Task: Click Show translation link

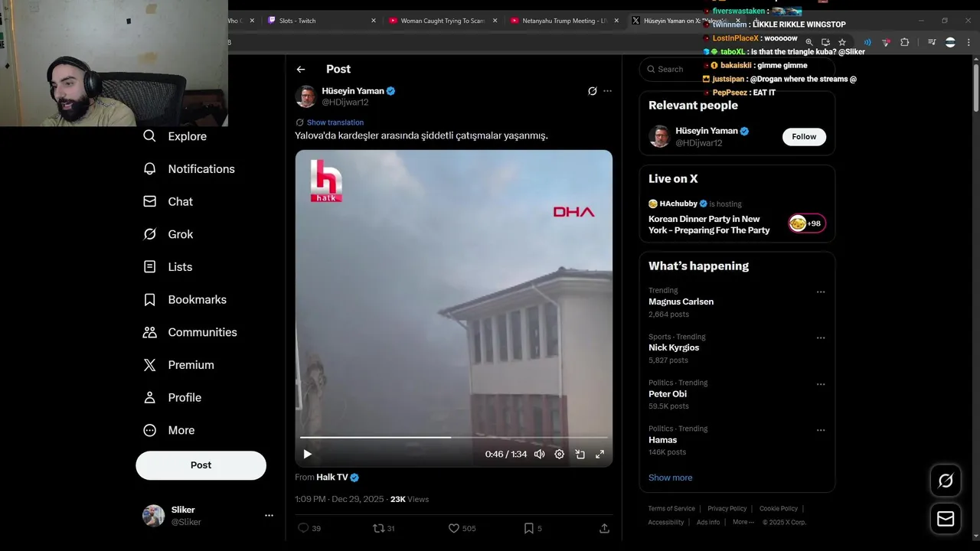Action: [x=335, y=122]
